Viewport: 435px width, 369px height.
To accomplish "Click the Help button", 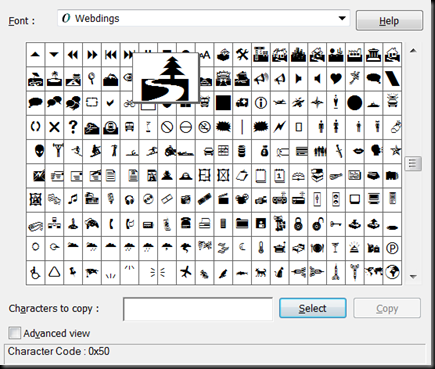I will coord(389,21).
